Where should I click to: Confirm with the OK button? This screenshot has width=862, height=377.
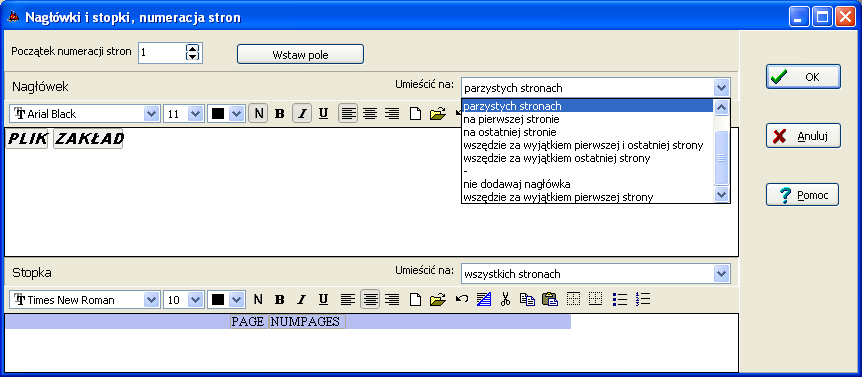[803, 77]
